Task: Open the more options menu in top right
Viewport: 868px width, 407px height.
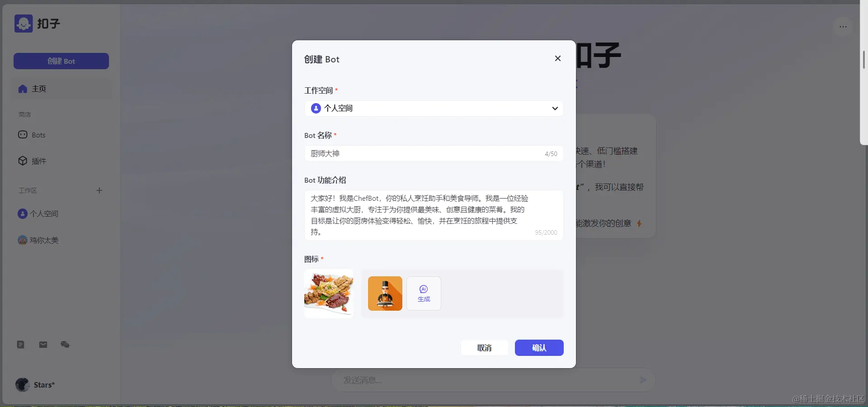Action: [x=843, y=26]
